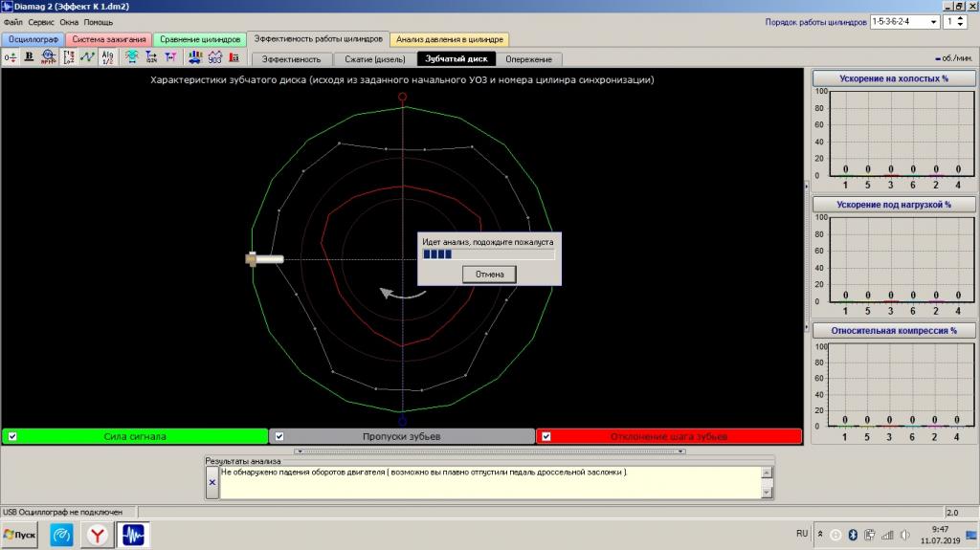The image size is (980, 550).
Task: Switch to the Анализ давления в цилиндре tab
Action: pyautogui.click(x=450, y=39)
